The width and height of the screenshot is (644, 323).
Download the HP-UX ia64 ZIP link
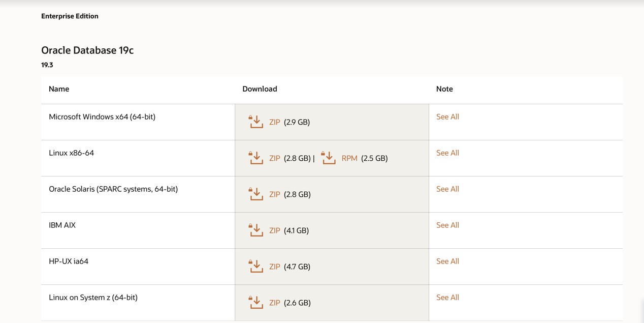275,267
